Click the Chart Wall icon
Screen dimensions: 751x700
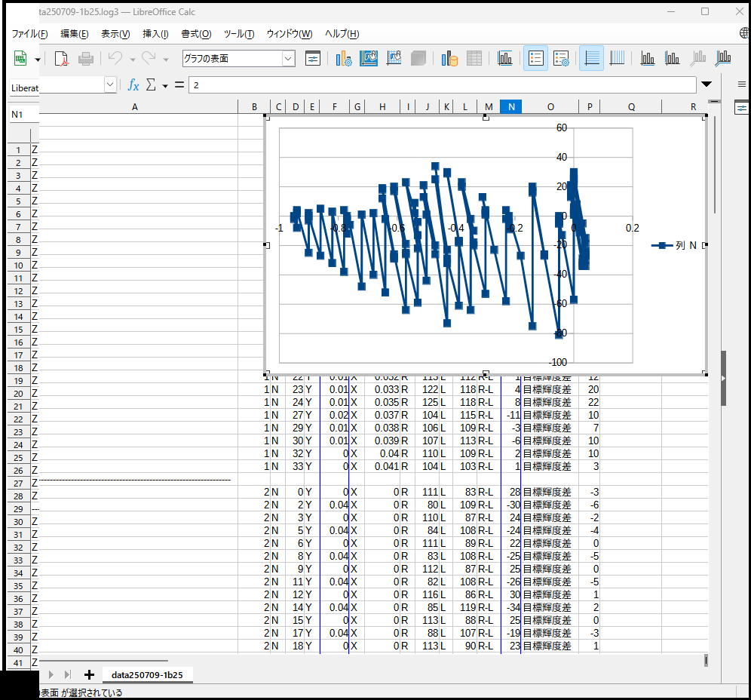394,59
